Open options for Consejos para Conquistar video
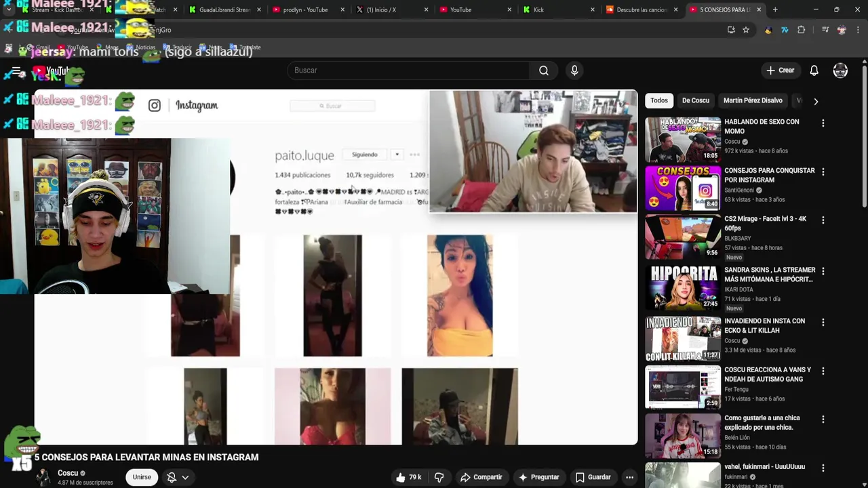The width and height of the screenshot is (868, 488). click(x=823, y=172)
